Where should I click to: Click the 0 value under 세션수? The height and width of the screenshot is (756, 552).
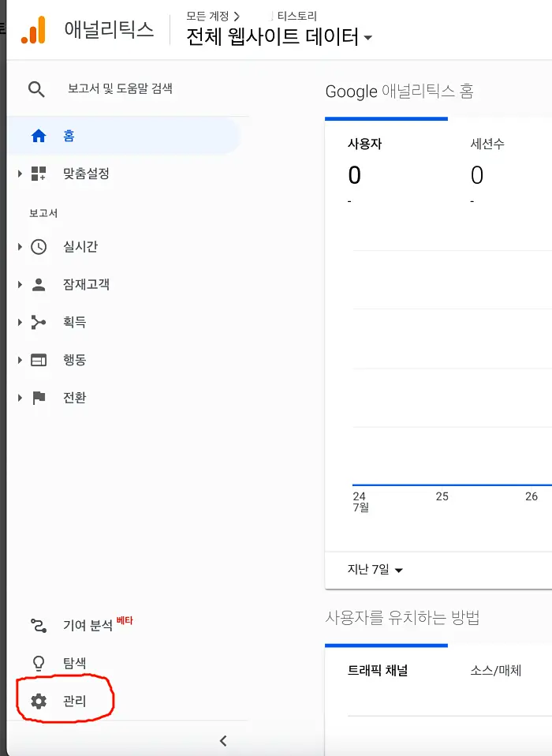[477, 175]
